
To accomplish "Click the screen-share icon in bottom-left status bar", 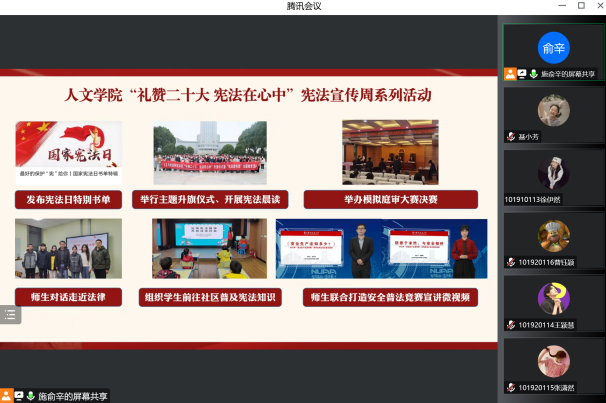I will (19, 396).
